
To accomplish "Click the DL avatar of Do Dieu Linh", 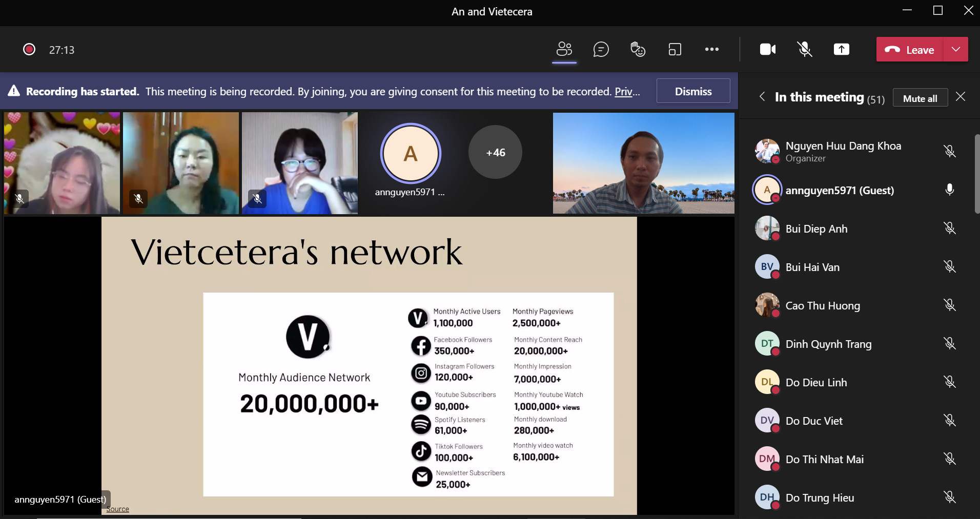I will pyautogui.click(x=767, y=382).
